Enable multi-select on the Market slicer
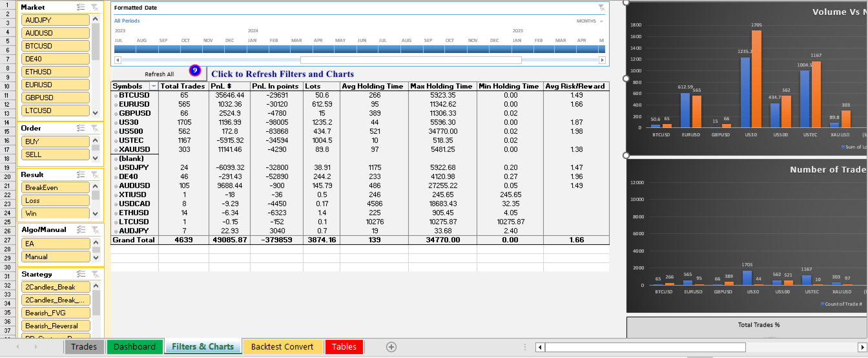 coord(81,7)
